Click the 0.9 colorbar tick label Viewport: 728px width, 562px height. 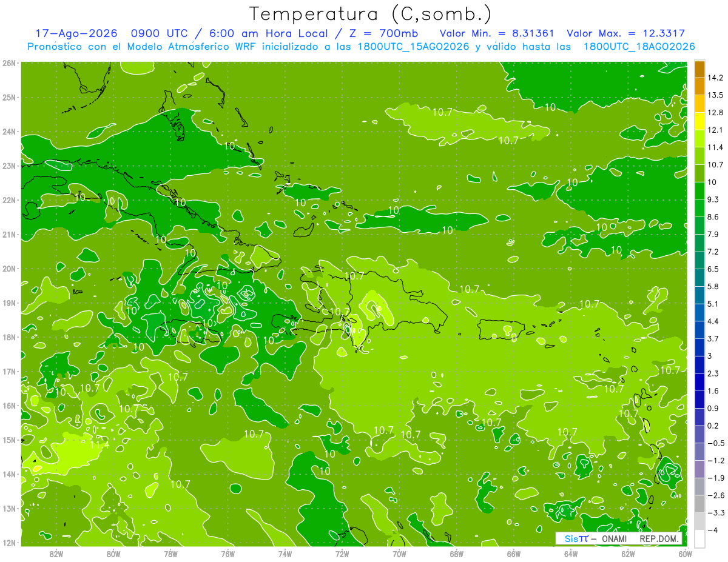click(x=713, y=408)
